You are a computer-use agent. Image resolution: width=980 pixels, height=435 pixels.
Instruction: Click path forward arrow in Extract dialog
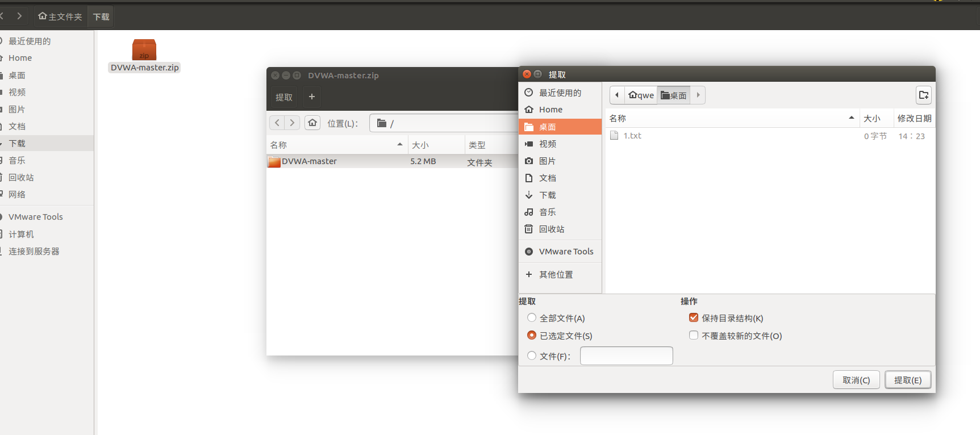point(698,95)
